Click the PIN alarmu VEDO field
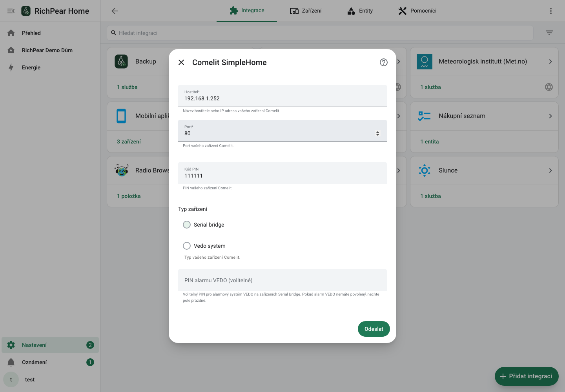The height and width of the screenshot is (392, 565). [x=282, y=280]
